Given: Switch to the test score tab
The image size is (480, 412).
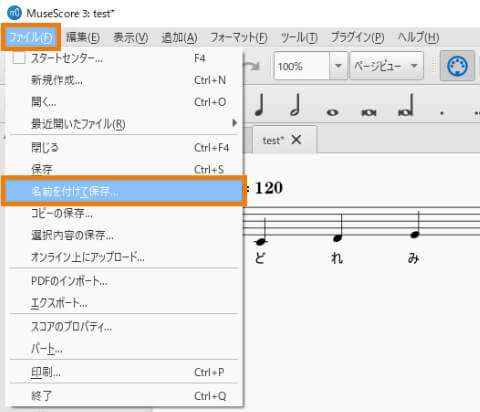Looking at the screenshot, I should pos(273,140).
